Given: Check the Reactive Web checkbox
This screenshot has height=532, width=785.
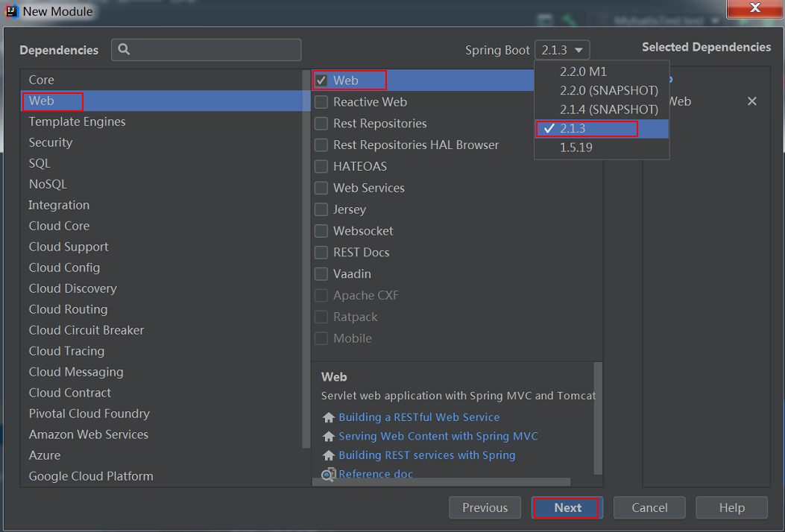Looking at the screenshot, I should [x=321, y=102].
